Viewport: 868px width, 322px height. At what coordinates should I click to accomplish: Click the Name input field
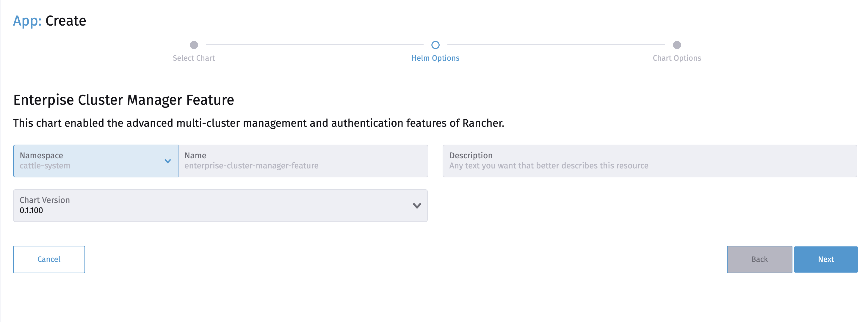pyautogui.click(x=303, y=161)
